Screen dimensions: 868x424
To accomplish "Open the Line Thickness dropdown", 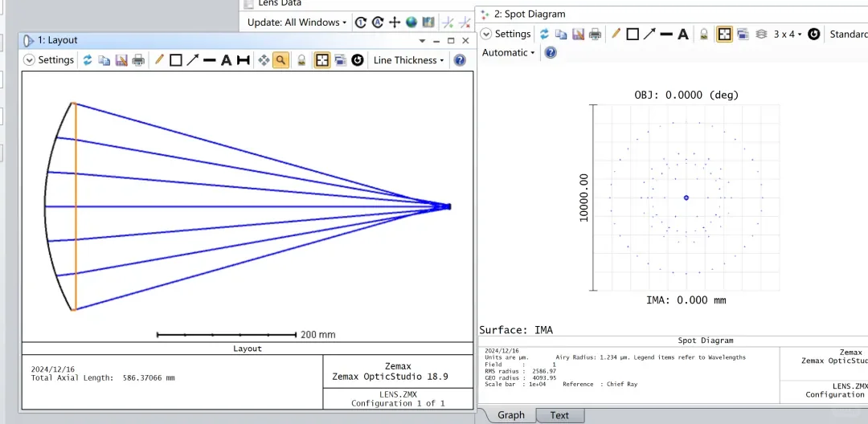I will tap(408, 60).
